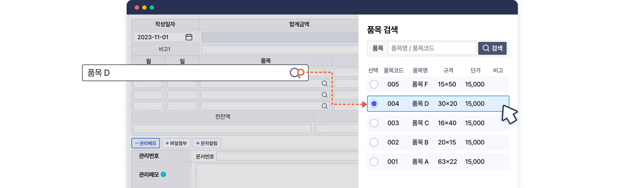Click the red close window dot
This screenshot has height=188, width=644.
click(137, 8)
